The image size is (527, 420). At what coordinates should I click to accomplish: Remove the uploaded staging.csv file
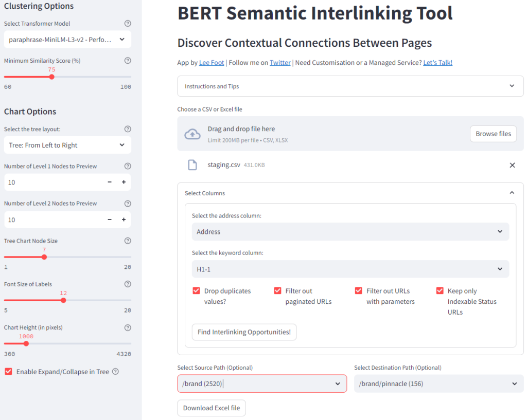(512, 165)
